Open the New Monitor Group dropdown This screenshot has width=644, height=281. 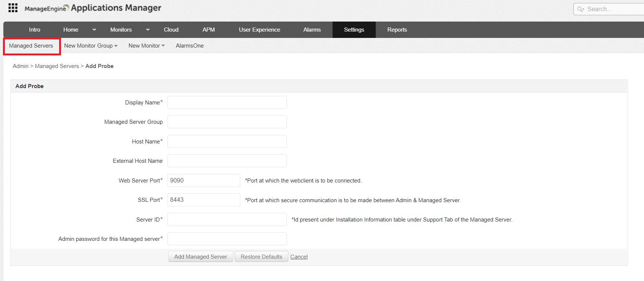90,46
